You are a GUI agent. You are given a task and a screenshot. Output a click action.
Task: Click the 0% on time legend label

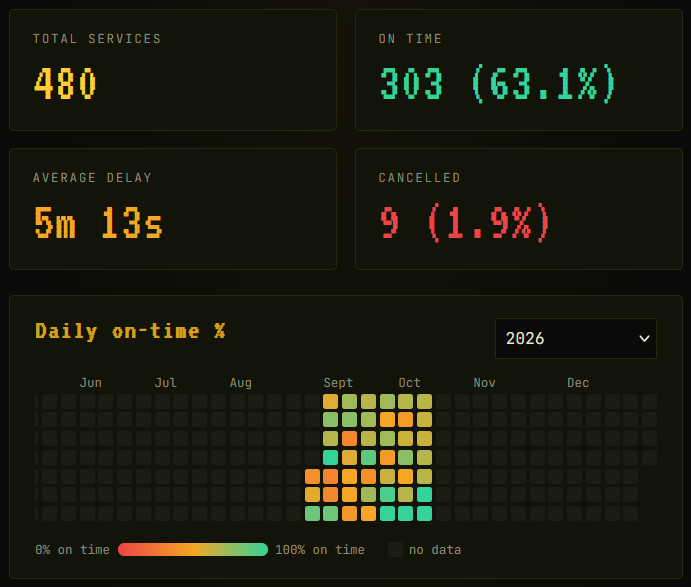(x=72, y=550)
